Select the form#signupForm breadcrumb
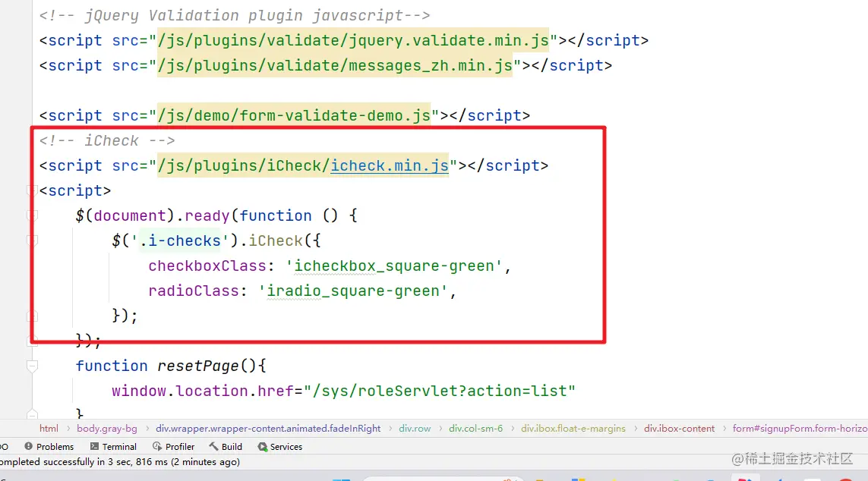868x481 pixels. click(x=800, y=429)
